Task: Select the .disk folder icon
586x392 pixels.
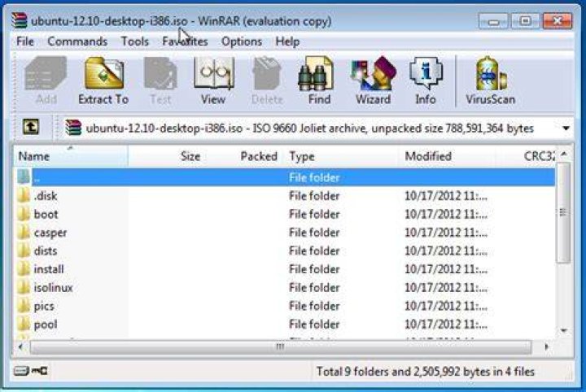Action: pyautogui.click(x=24, y=196)
